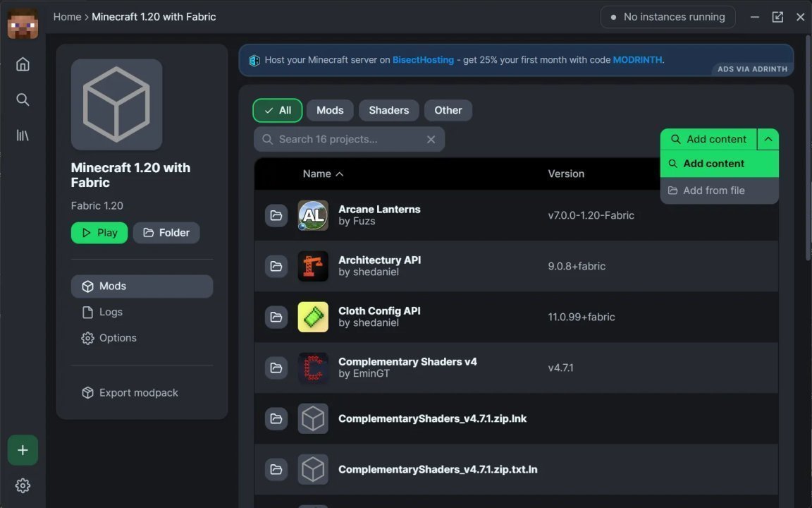Toggle the All content filter
This screenshot has width=812, height=508.
[x=277, y=110]
